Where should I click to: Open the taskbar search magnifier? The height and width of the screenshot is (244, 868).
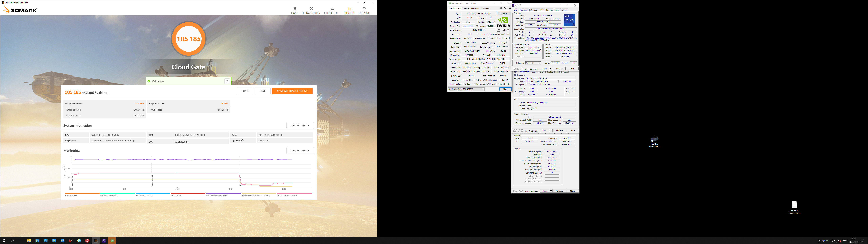pyautogui.click(x=12, y=241)
